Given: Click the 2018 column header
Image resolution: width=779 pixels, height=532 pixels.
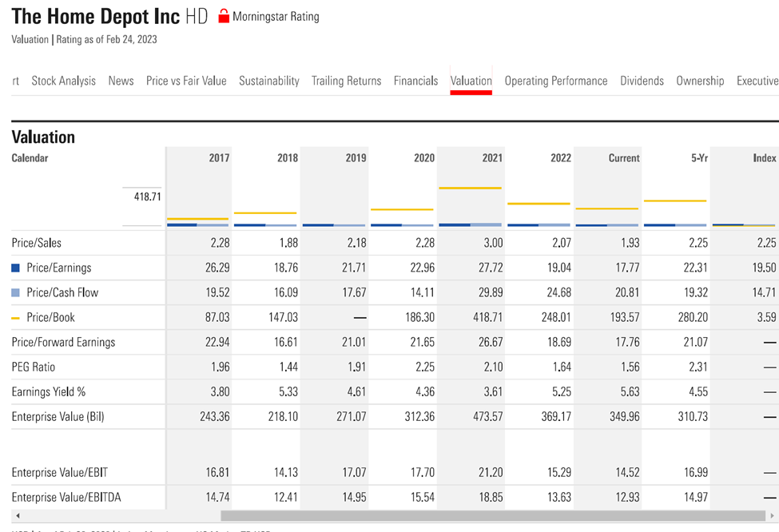Looking at the screenshot, I should [288, 158].
